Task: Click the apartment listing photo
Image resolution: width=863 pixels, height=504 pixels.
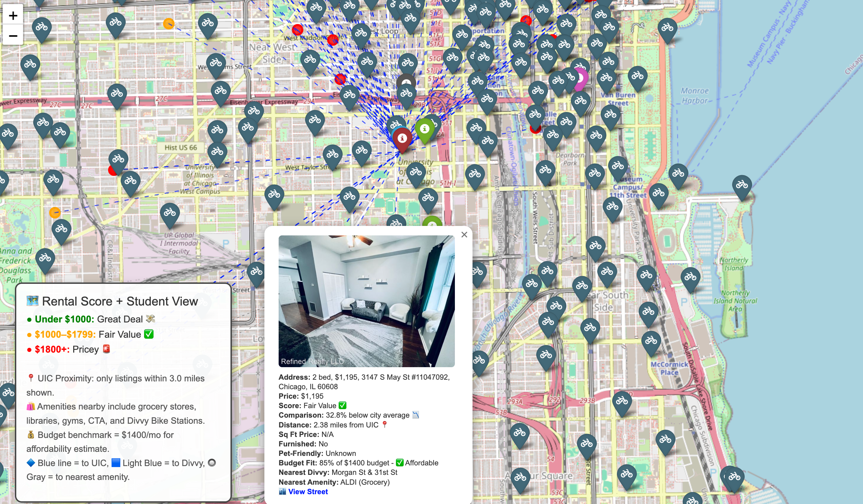Action: pos(366,301)
